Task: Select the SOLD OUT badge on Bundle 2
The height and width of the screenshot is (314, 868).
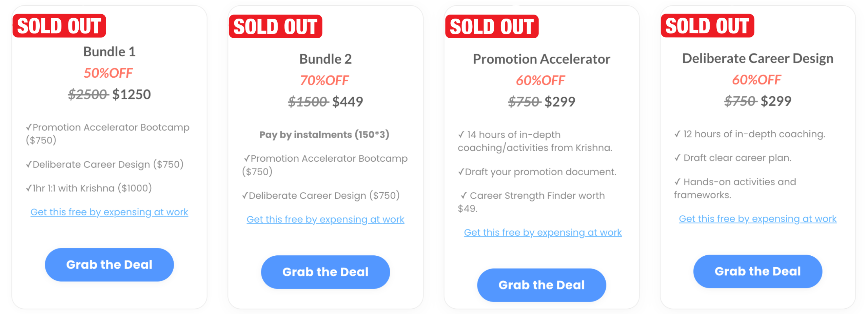Action: 275,26
